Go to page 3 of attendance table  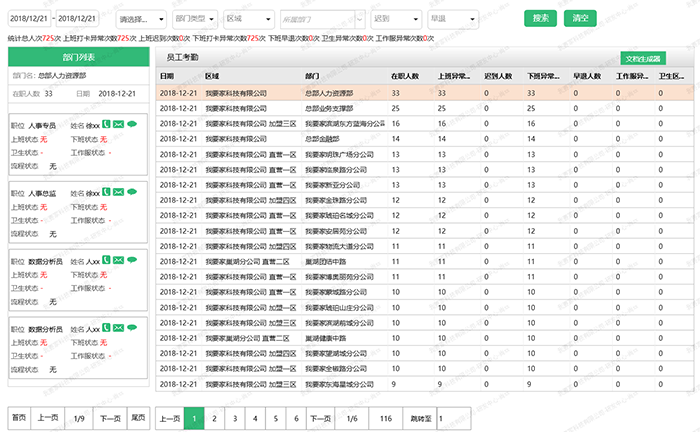click(235, 419)
